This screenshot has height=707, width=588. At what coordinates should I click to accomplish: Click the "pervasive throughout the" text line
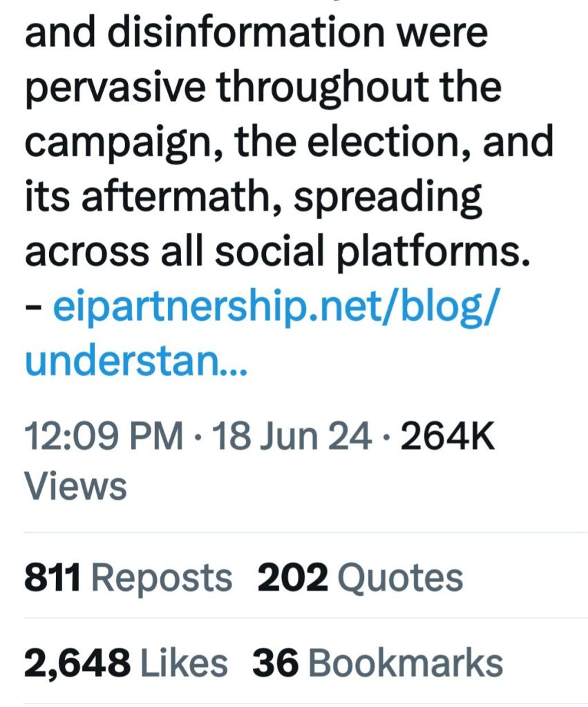click(263, 87)
